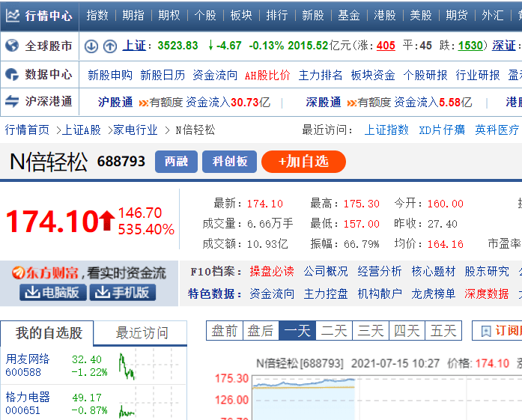Screen dimensions: 522x420
Task: Click the 全球股市 globe icon
Action: click(x=12, y=46)
